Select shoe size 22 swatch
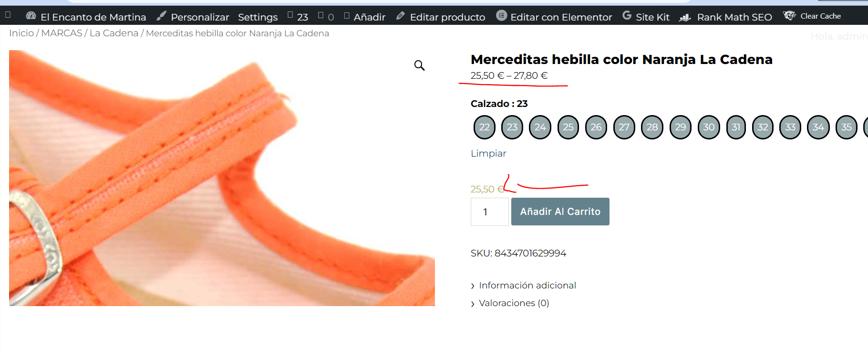The width and height of the screenshot is (868, 351). tap(485, 127)
